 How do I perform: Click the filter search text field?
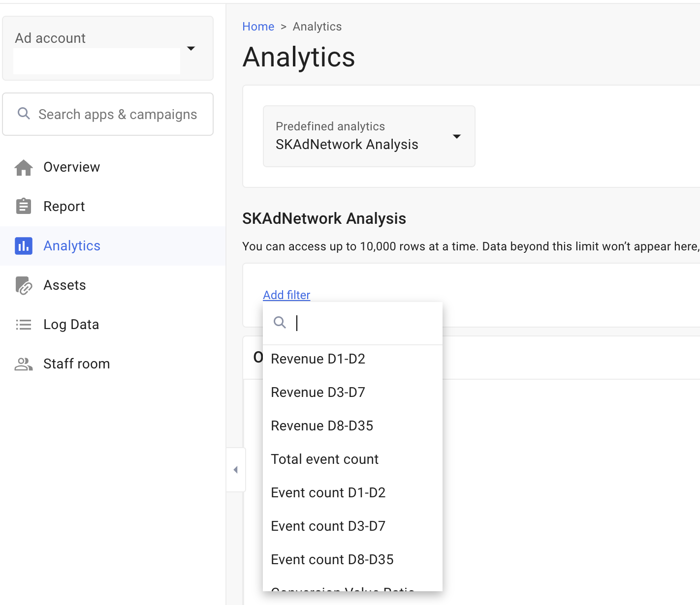(x=364, y=323)
